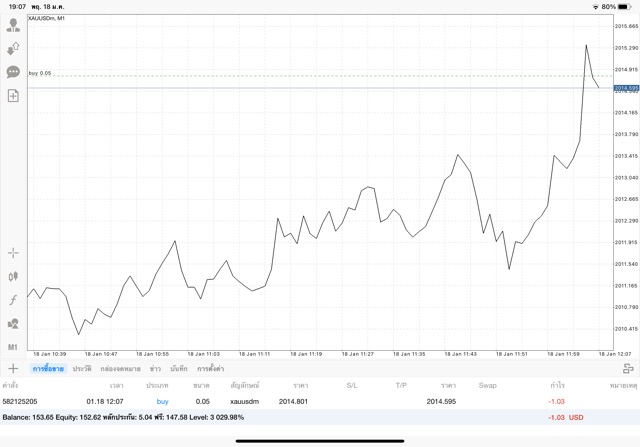
Task: Sort positions by กำไร column header
Action: pyautogui.click(x=557, y=385)
